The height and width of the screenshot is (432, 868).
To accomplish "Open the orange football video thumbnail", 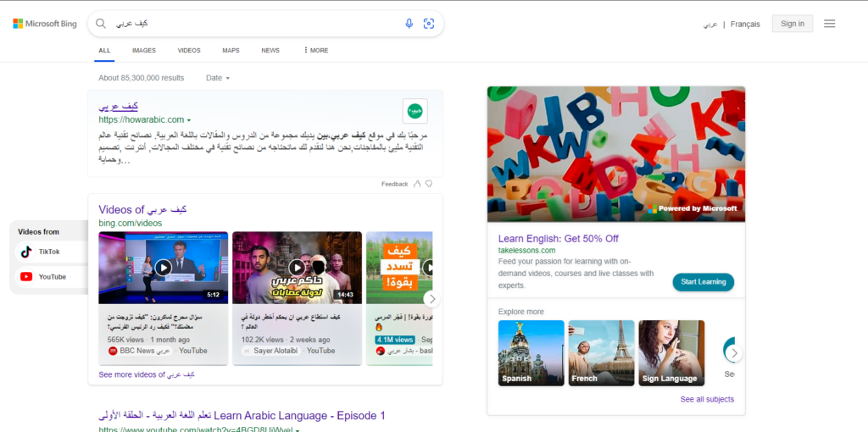I will pos(400,268).
